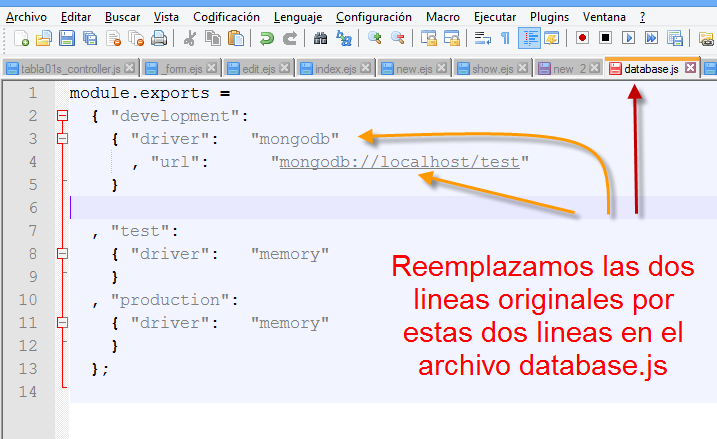Switch to the new 2 tab
Viewport: 717px width, 439px height.
pyautogui.click(x=569, y=69)
